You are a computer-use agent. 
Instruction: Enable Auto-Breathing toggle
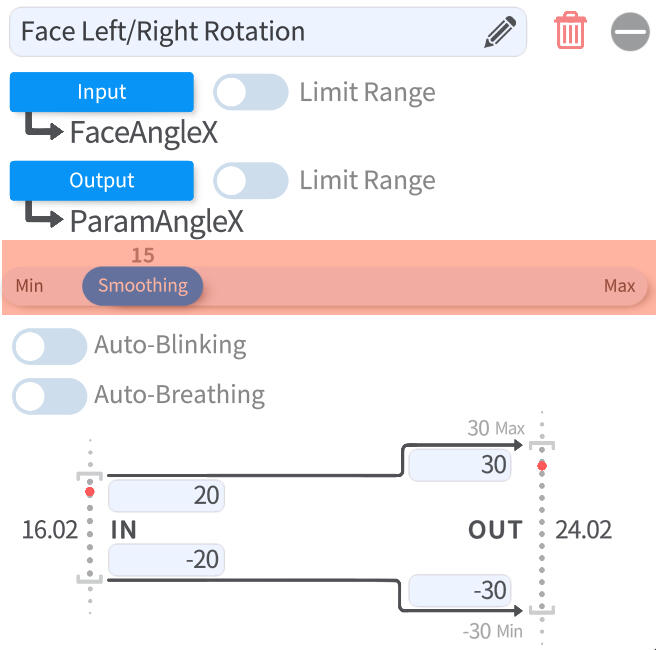click(x=49, y=396)
